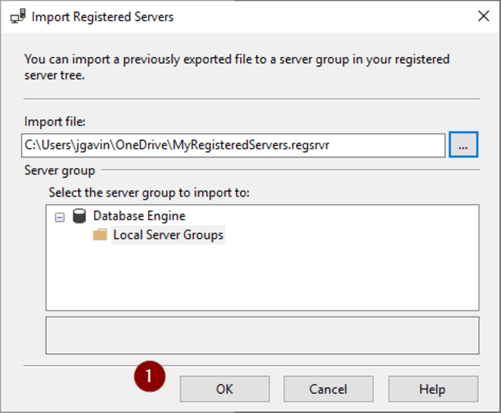Screen dimensions: 501x413
Task: Click the introductory text about importing exported files
Action: pos(237,67)
